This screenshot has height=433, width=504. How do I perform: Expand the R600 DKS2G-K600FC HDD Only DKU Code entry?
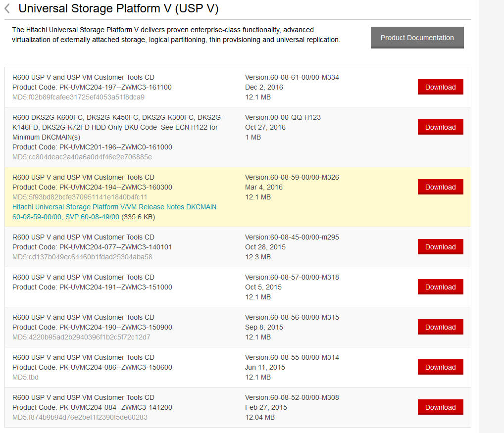click(x=117, y=117)
